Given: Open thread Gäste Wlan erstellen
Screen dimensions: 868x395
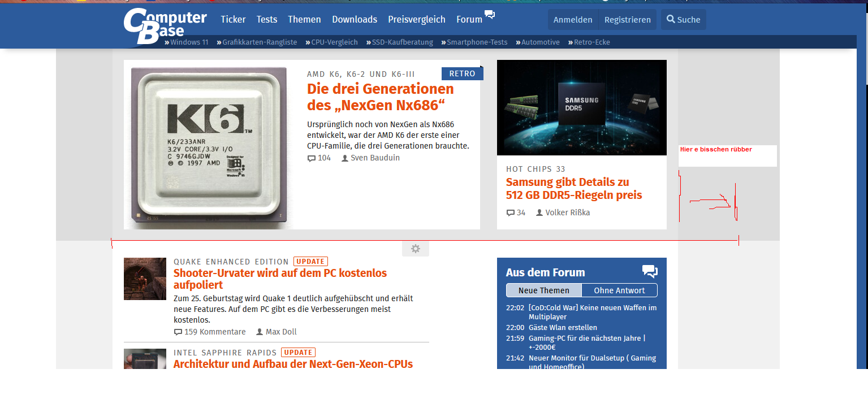Looking at the screenshot, I should (563, 328).
